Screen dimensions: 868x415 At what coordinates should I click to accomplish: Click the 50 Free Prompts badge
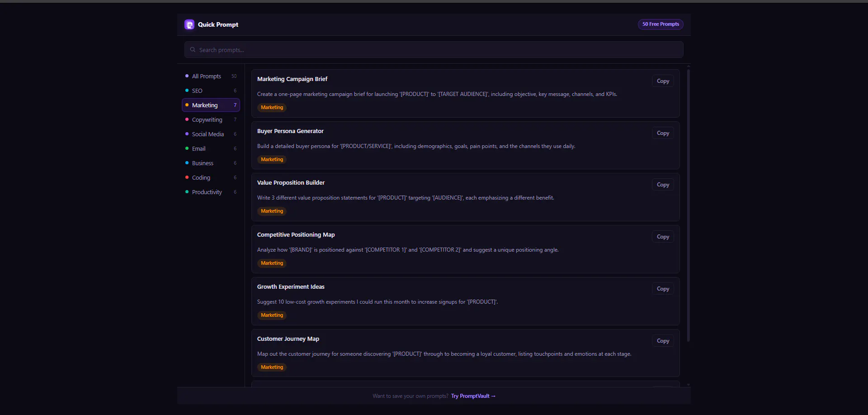click(660, 24)
